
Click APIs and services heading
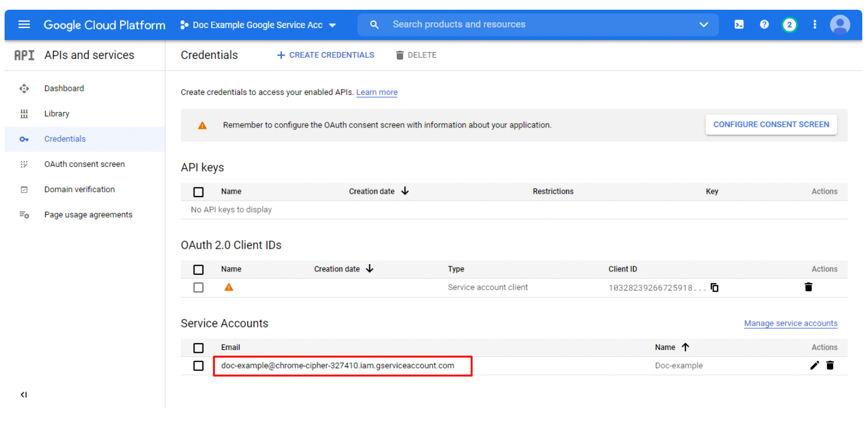click(89, 55)
